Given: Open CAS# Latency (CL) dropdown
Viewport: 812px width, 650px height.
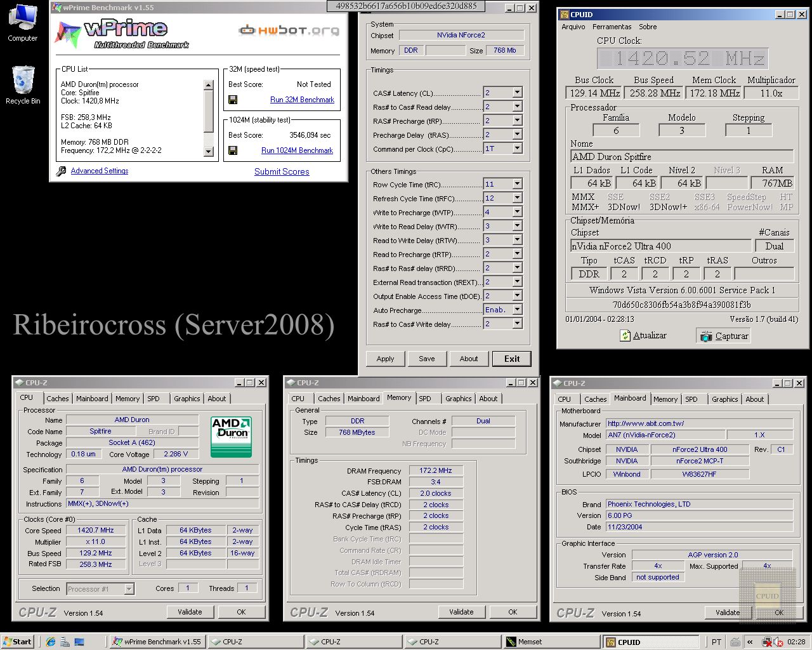Looking at the screenshot, I should click(x=517, y=93).
